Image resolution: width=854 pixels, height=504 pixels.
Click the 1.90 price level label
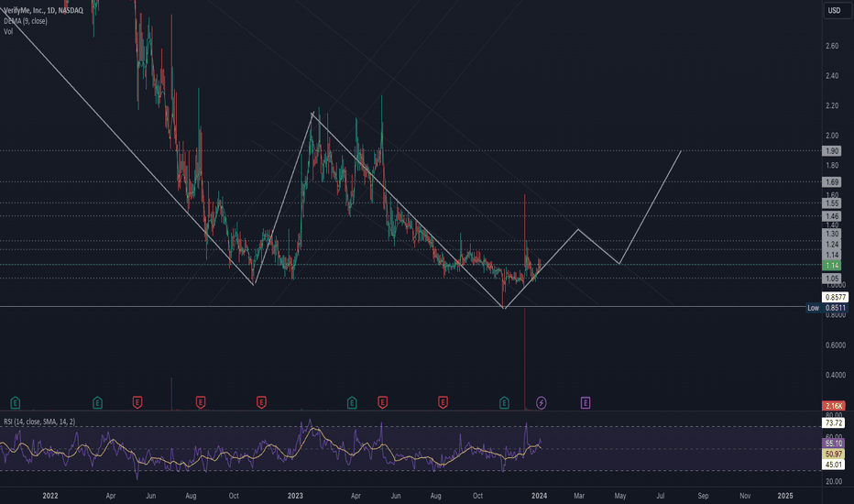832,151
